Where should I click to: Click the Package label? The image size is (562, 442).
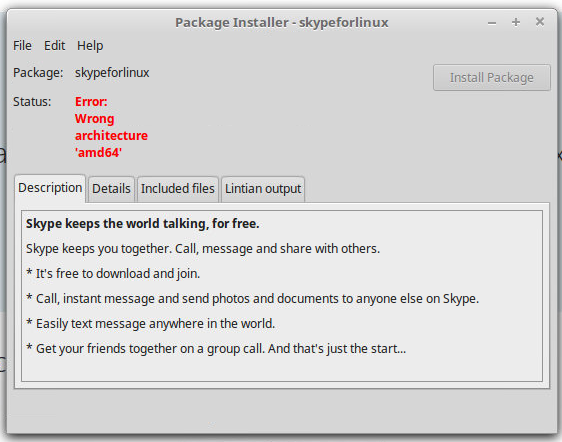(38, 73)
